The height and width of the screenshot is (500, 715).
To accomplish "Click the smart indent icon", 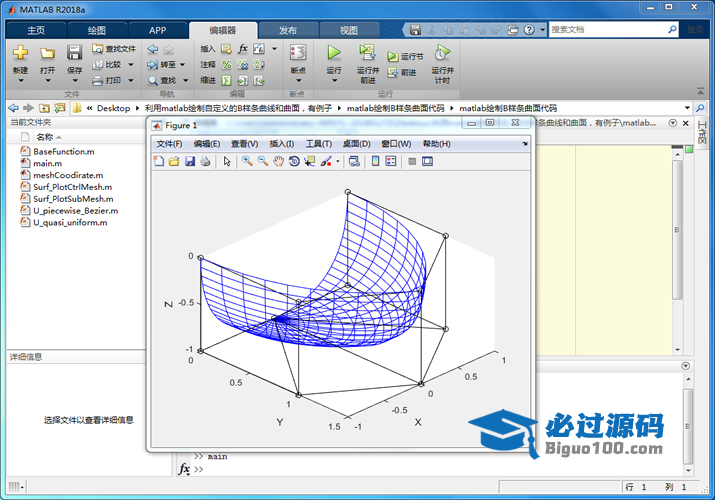I will pyautogui.click(x=226, y=81).
